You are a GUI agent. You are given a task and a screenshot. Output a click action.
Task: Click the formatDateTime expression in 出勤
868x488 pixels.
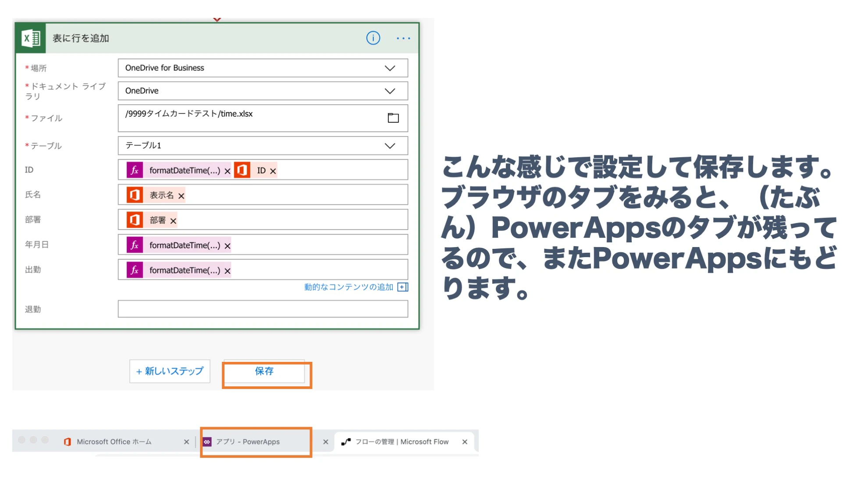185,270
